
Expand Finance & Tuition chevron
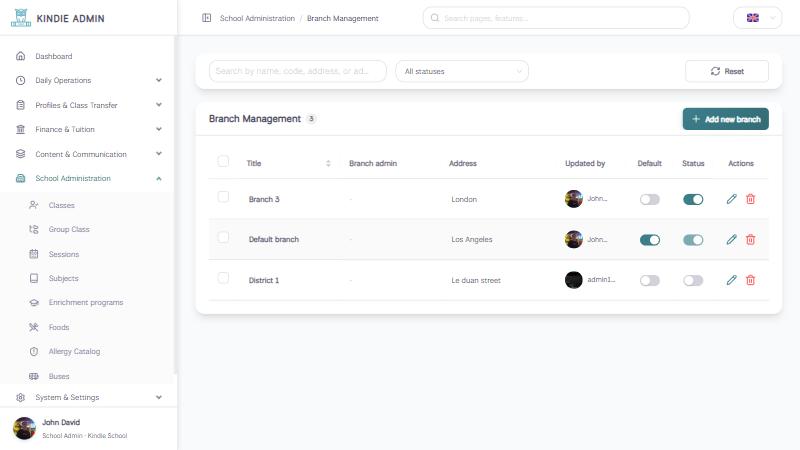159,129
